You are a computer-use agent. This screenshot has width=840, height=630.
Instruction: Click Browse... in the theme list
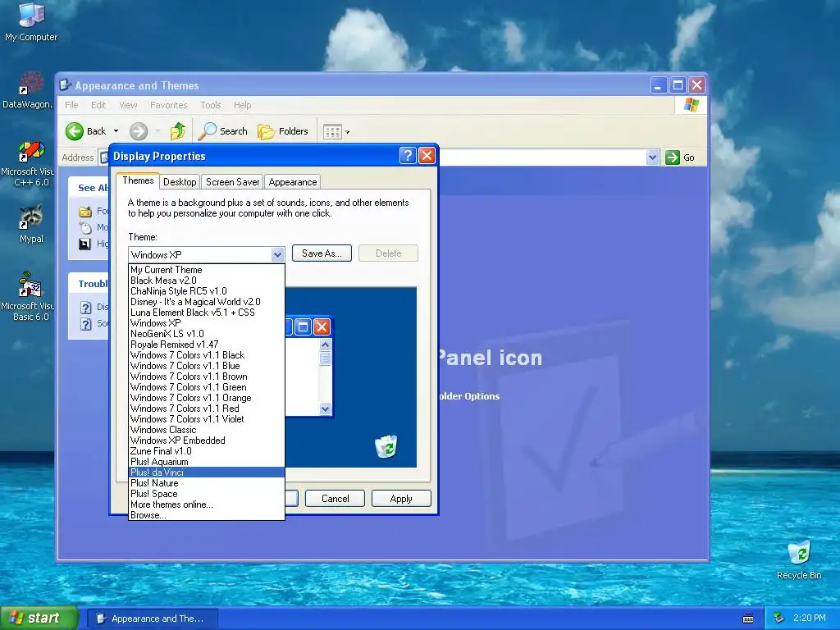coord(207,515)
